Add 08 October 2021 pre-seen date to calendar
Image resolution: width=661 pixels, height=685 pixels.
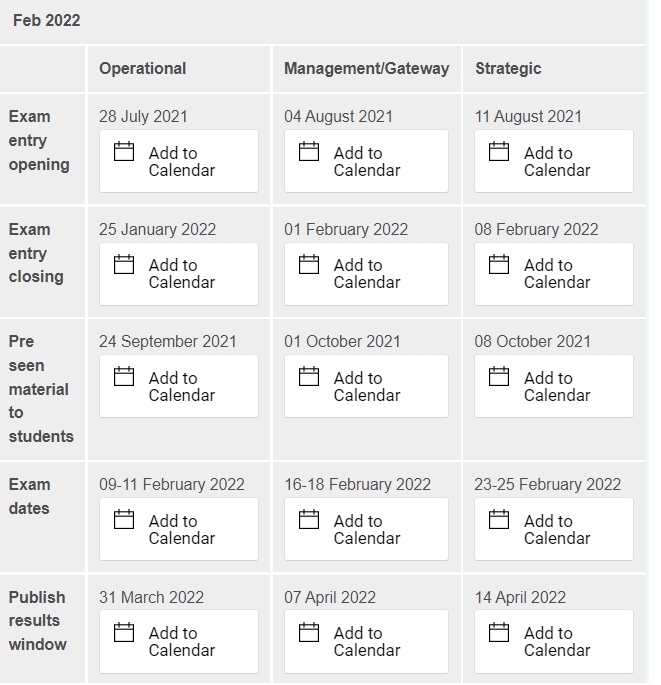[x=554, y=386]
